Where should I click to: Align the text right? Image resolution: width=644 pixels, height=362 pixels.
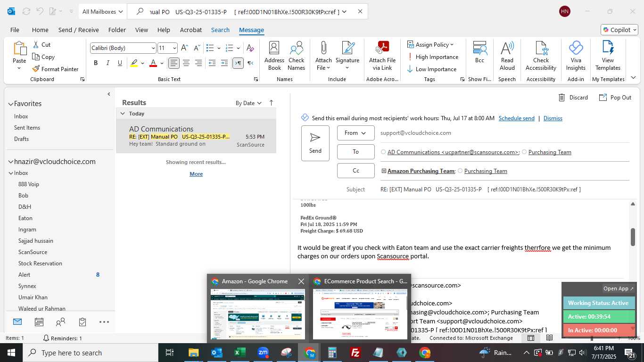tap(198, 63)
